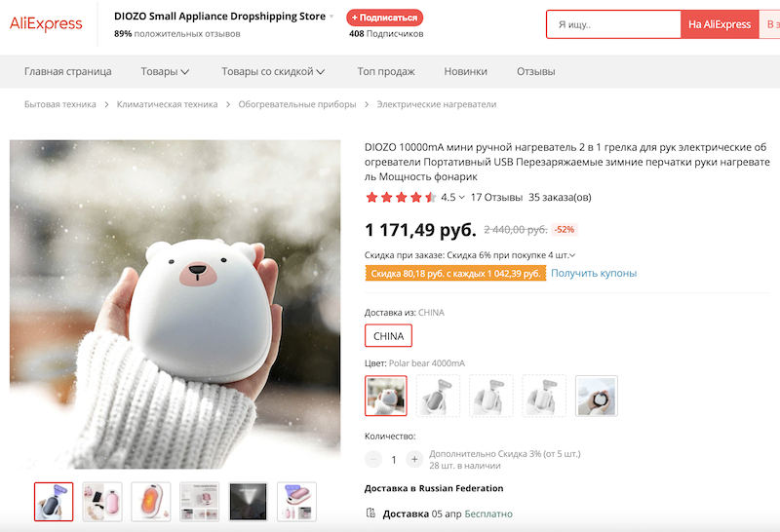The height and width of the screenshot is (532, 780).
Task: Click the star rating icons
Action: tap(401, 197)
